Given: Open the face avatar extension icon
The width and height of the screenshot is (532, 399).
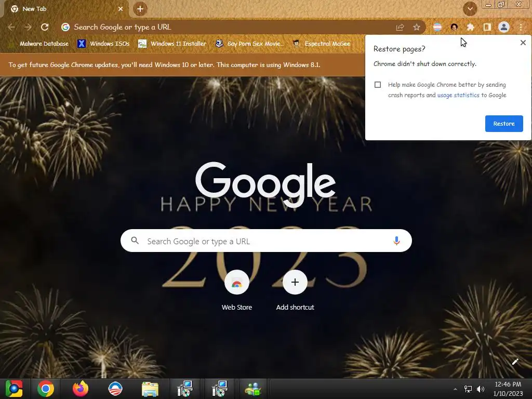Looking at the screenshot, I should point(454,27).
